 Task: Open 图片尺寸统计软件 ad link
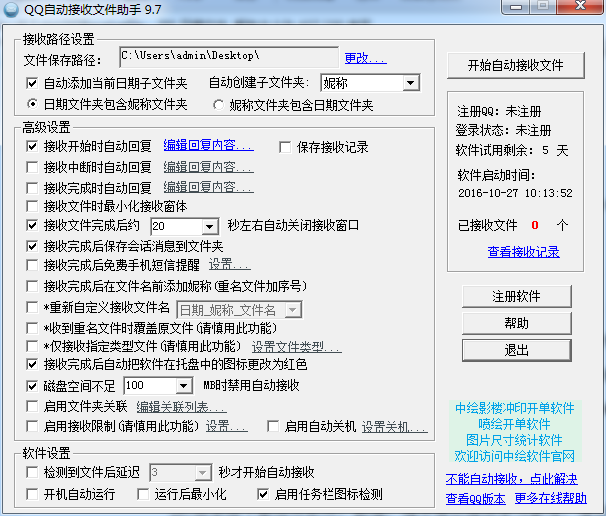(514, 440)
